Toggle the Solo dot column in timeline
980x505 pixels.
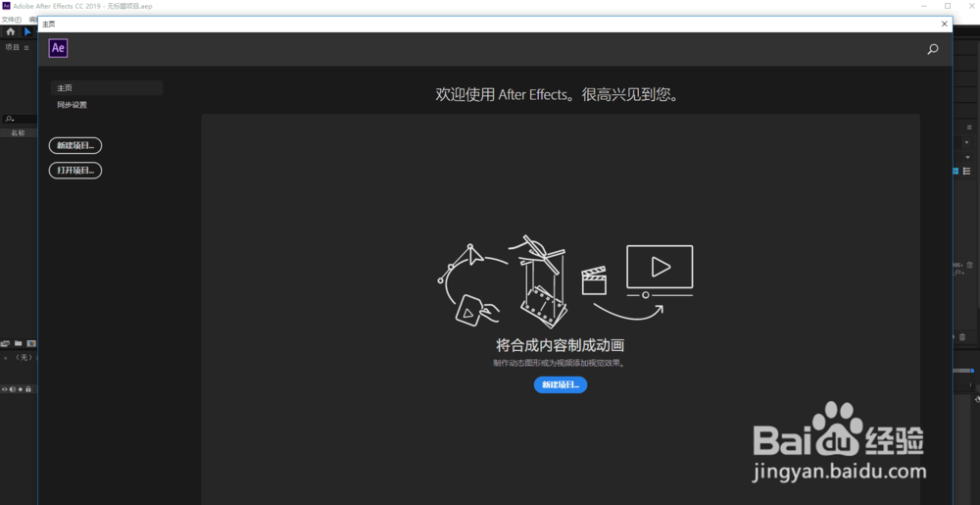20,388
